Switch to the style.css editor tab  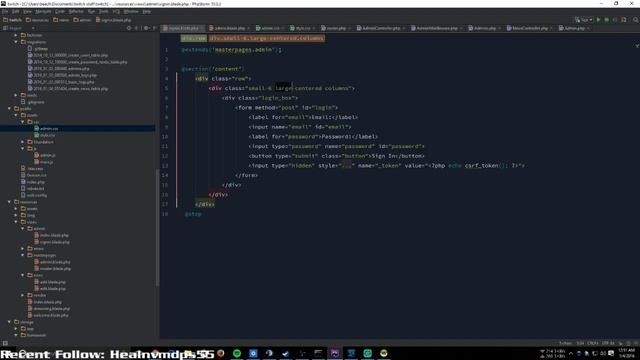tap(303, 28)
